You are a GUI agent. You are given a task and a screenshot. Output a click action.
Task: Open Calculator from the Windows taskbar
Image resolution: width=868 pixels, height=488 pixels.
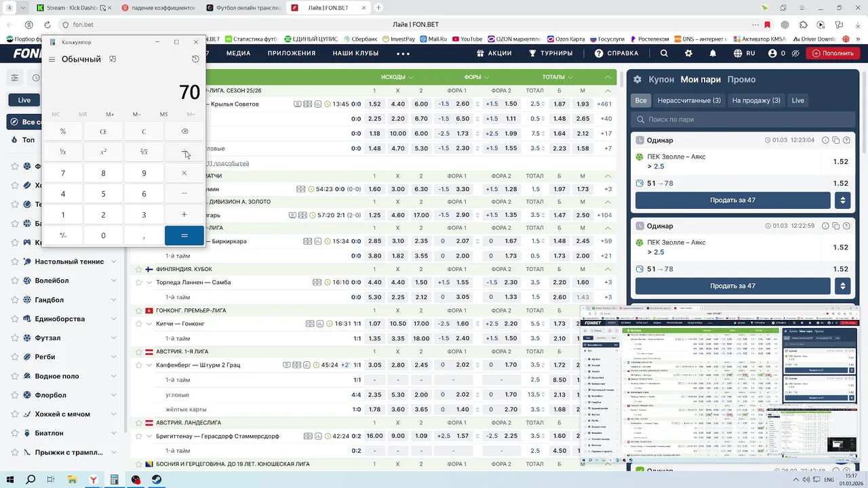[x=115, y=480]
